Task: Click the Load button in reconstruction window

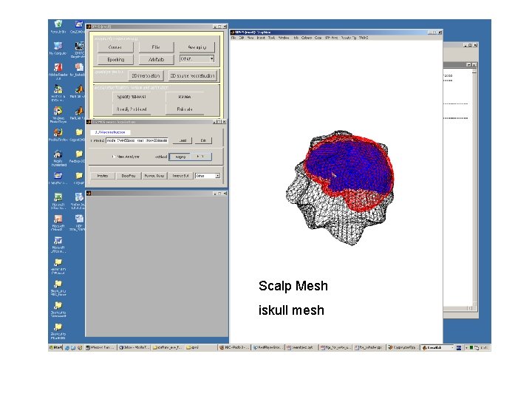Action: (x=183, y=140)
